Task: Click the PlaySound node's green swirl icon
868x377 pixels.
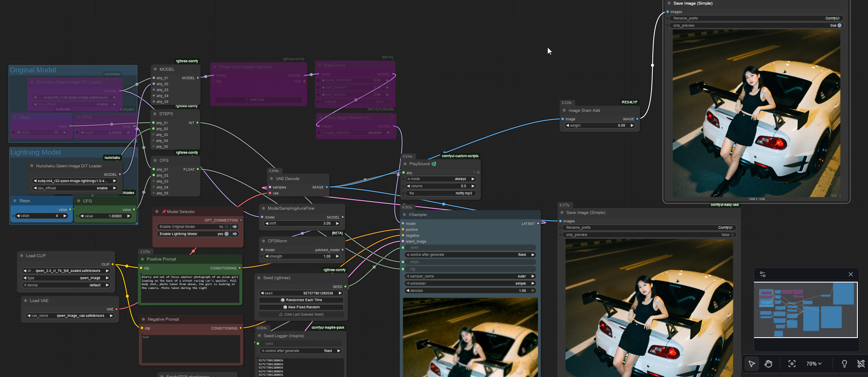Action: [434, 164]
